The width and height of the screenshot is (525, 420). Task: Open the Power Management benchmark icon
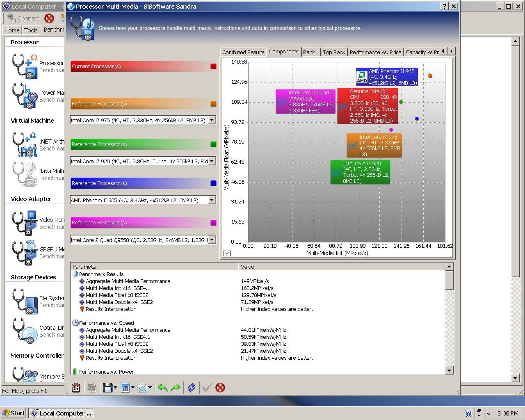click(25, 96)
